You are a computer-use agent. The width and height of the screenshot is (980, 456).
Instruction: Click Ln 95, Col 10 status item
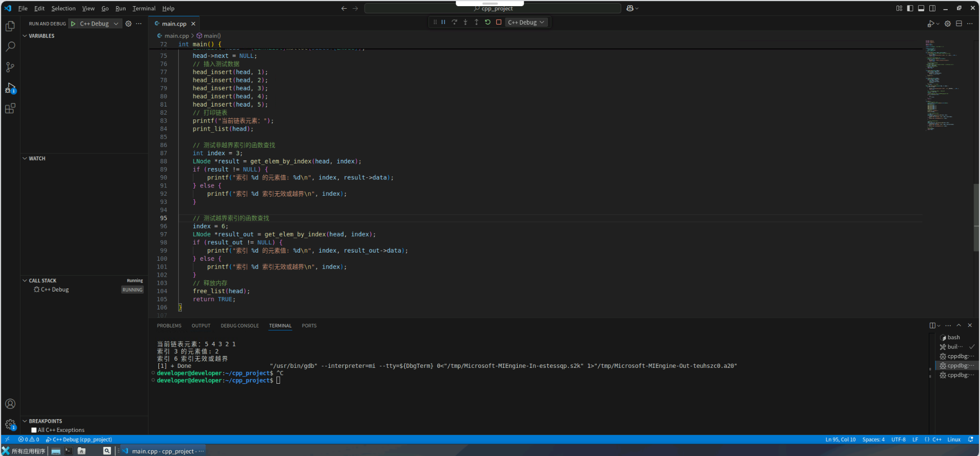click(x=840, y=440)
